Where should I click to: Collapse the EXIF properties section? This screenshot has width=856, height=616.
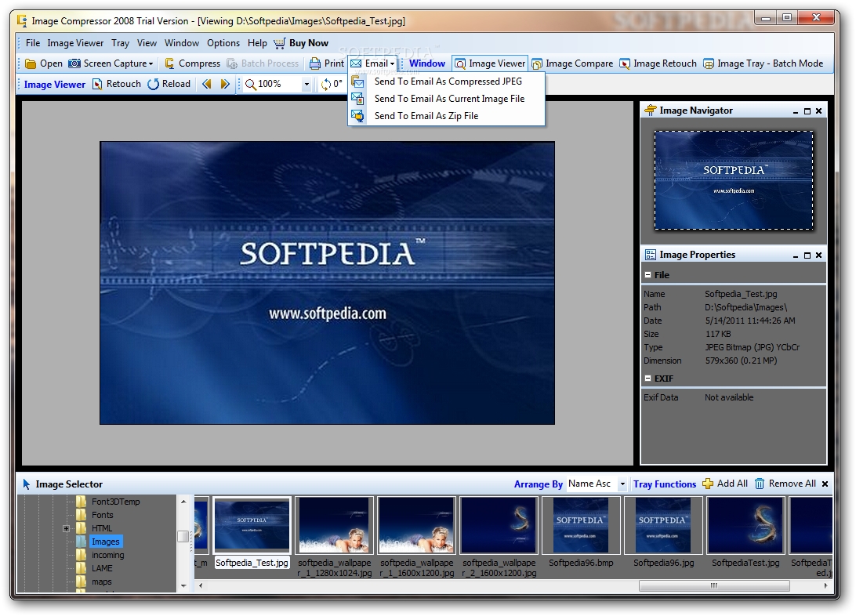click(648, 378)
